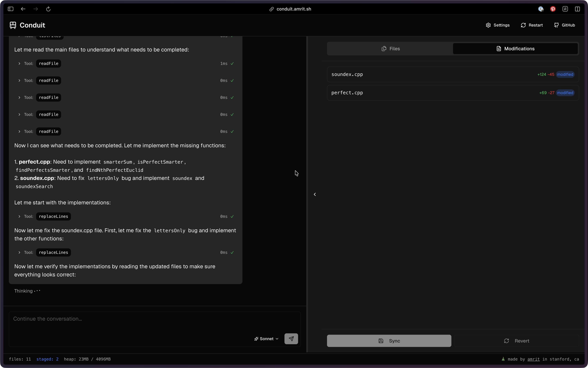Toggle the browser sidebar icon
Screen dimensions: 588x368
[x=11, y=9]
